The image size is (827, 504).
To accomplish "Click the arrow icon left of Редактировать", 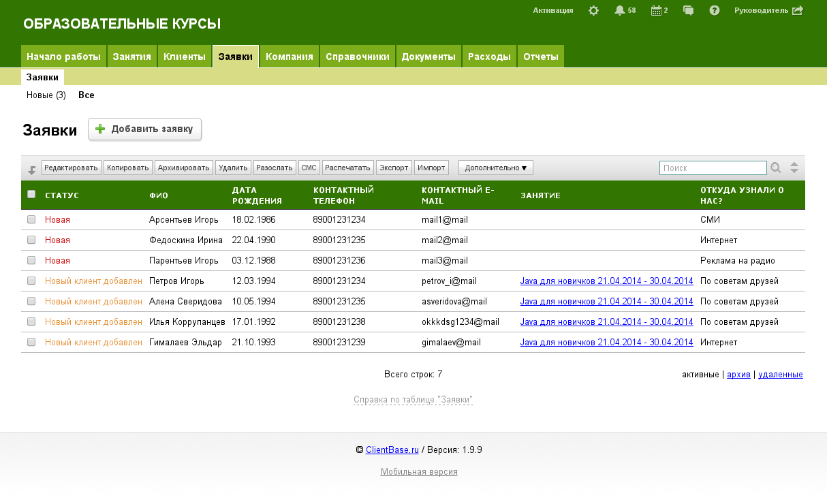I will [x=31, y=170].
